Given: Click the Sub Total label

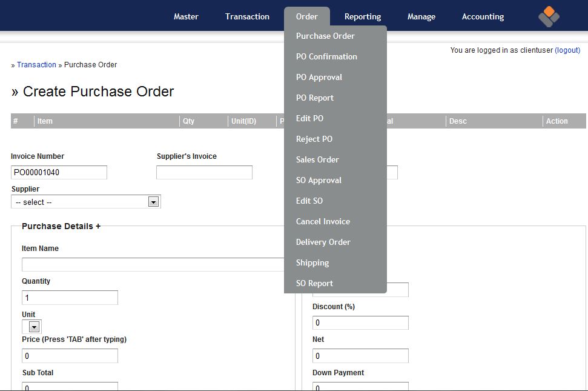Looking at the screenshot, I should [x=38, y=373].
